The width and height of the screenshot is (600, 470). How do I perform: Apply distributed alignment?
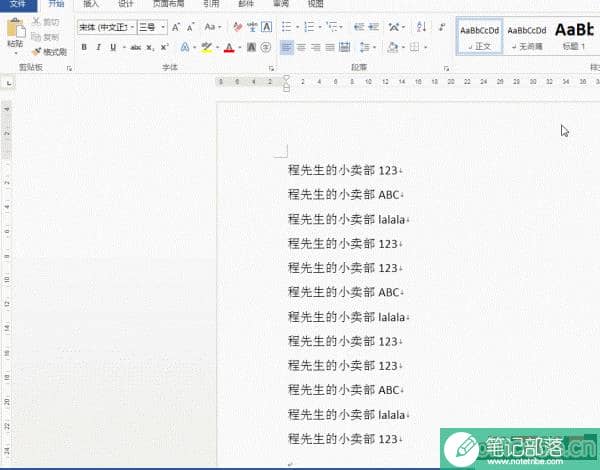344,47
